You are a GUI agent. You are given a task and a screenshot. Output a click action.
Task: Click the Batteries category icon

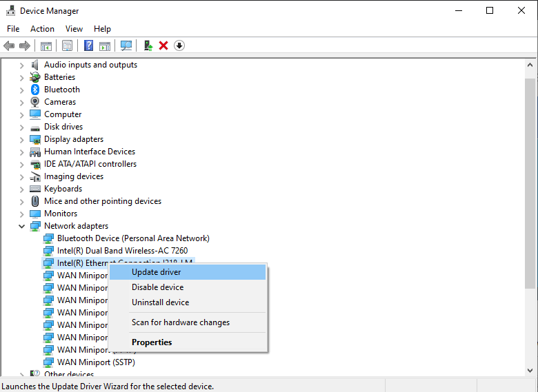[35, 77]
